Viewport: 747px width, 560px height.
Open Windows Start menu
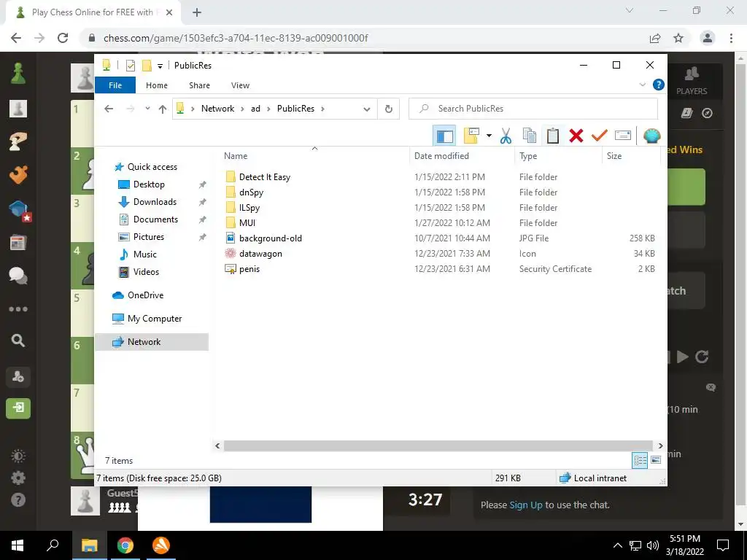(18, 545)
